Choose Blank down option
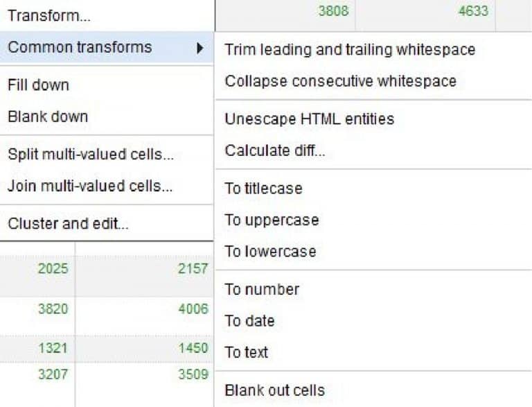The image size is (532, 407). pyautogui.click(x=47, y=116)
